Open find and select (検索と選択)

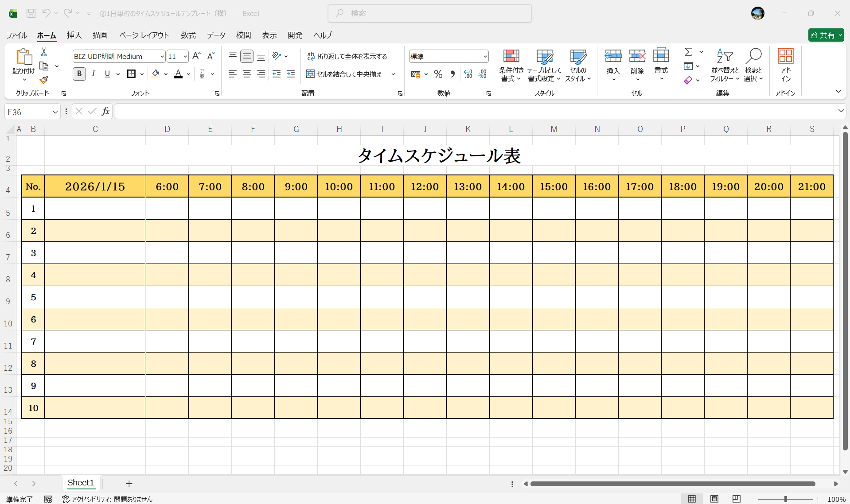pyautogui.click(x=754, y=66)
